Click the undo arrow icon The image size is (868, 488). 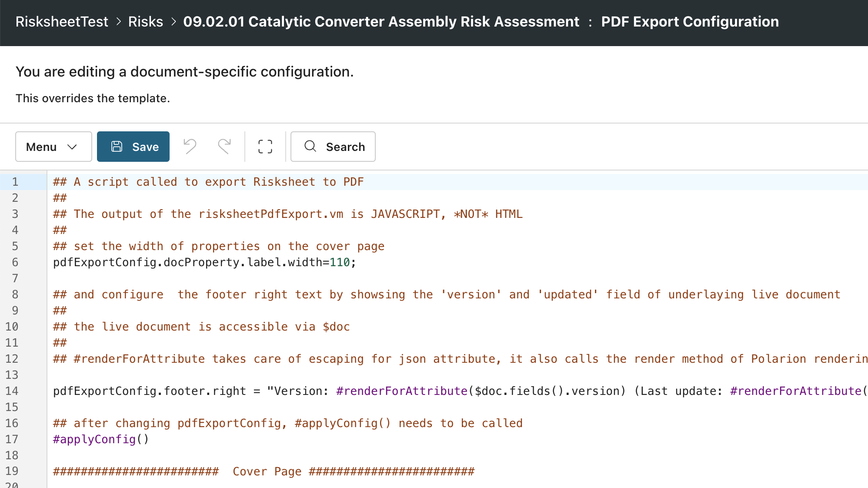190,147
